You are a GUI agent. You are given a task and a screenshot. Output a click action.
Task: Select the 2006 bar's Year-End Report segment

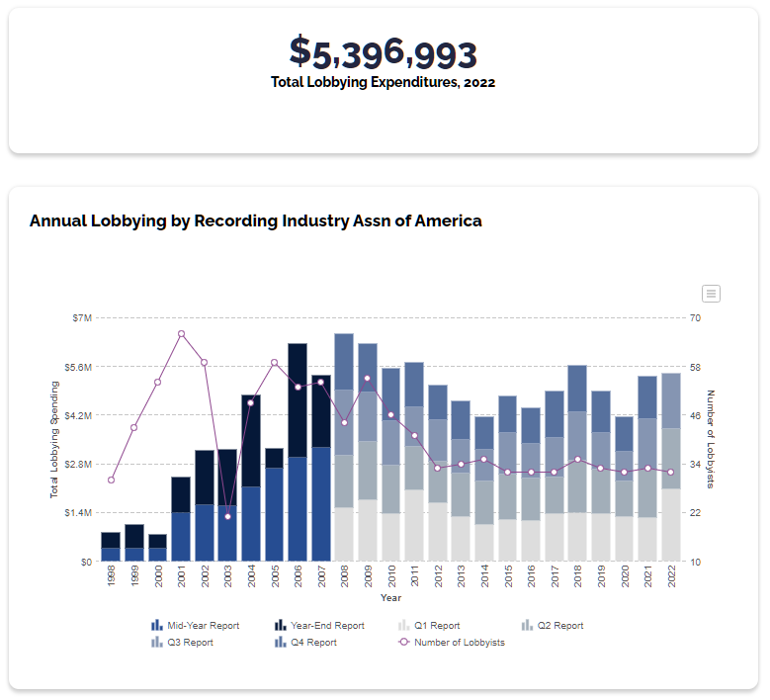pyautogui.click(x=298, y=400)
